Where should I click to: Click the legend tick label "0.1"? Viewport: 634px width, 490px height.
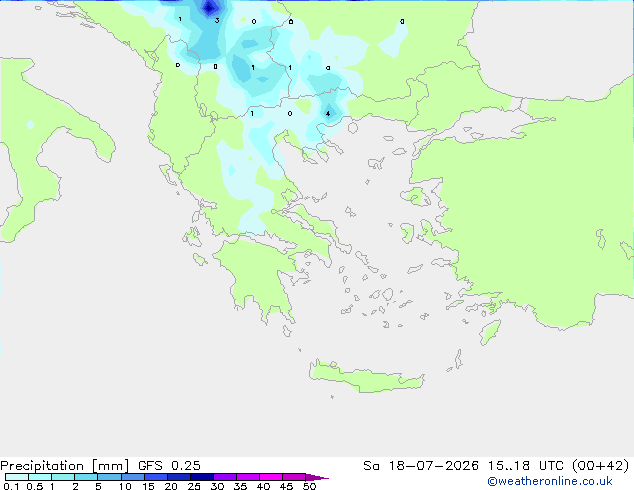[11, 486]
